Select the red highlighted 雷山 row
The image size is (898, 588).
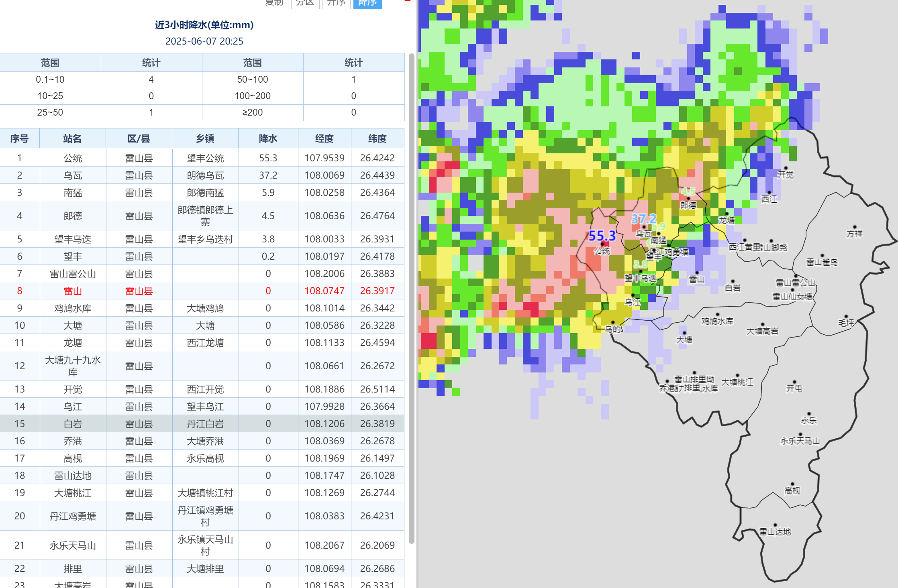(73, 291)
